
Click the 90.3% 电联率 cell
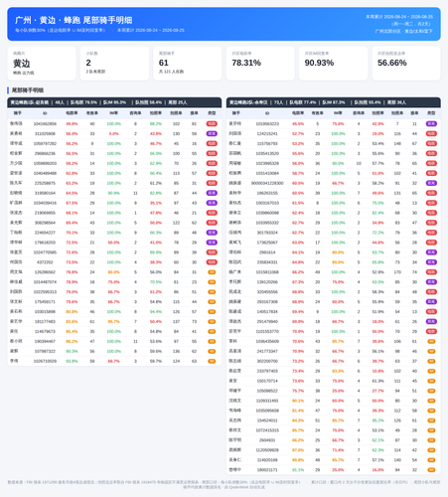pos(72,351)
